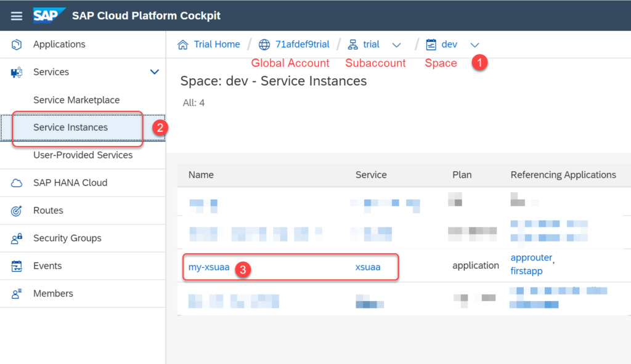The width and height of the screenshot is (631, 364).
Task: Click the SAP logo
Action: (x=49, y=15)
